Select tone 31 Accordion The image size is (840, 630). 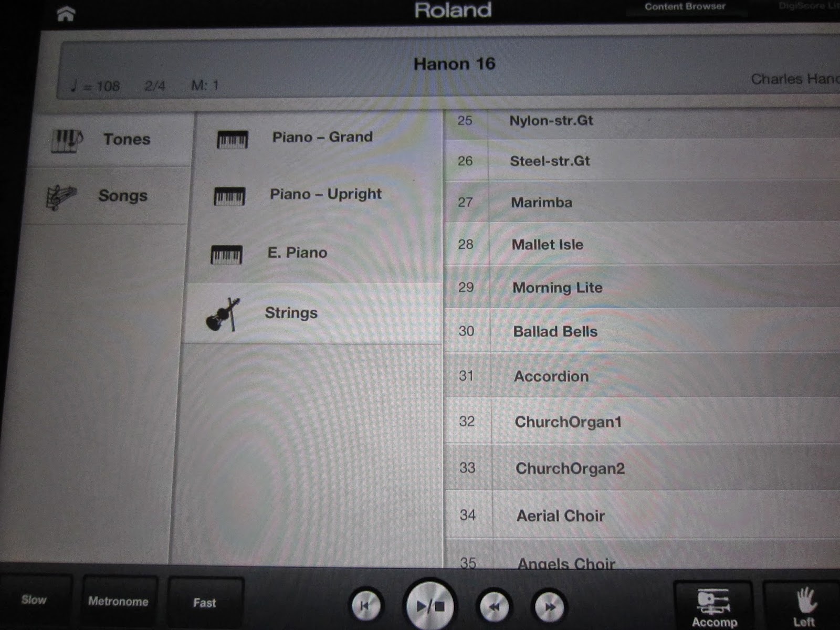pos(643,375)
